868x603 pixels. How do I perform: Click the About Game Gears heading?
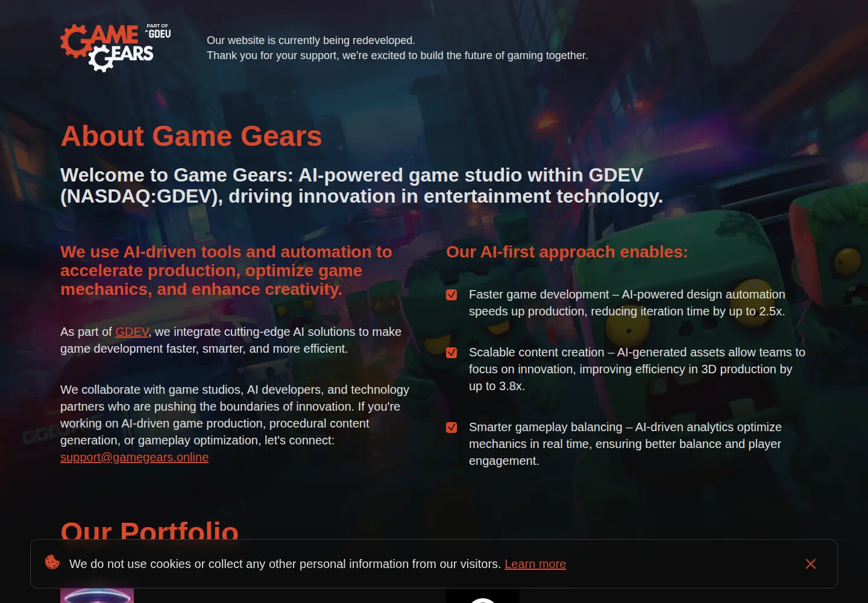tap(191, 136)
